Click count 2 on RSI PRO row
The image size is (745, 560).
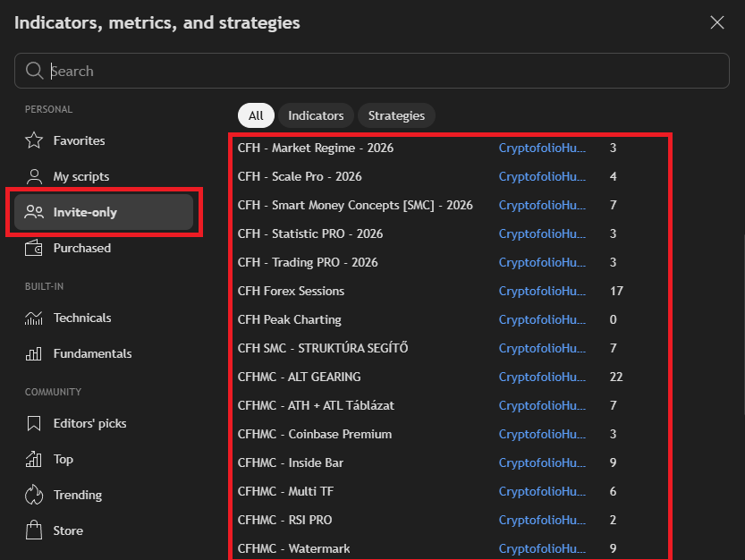[x=613, y=520]
